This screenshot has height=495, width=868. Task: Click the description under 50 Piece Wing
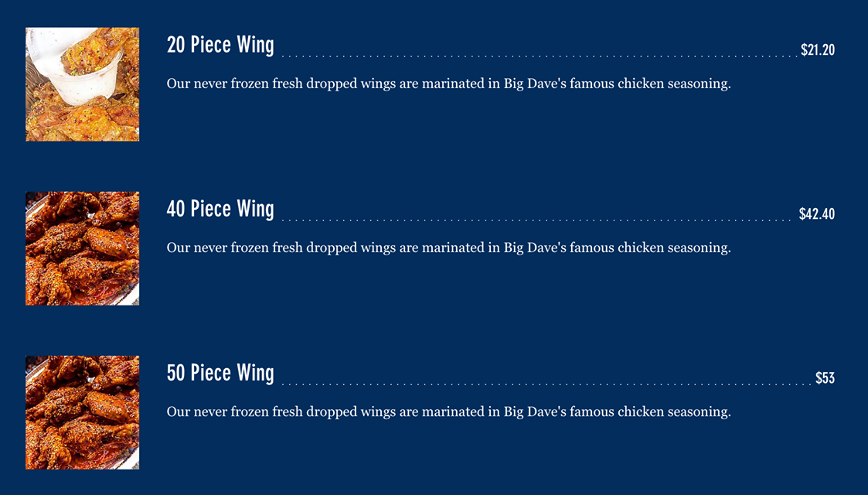(448, 411)
